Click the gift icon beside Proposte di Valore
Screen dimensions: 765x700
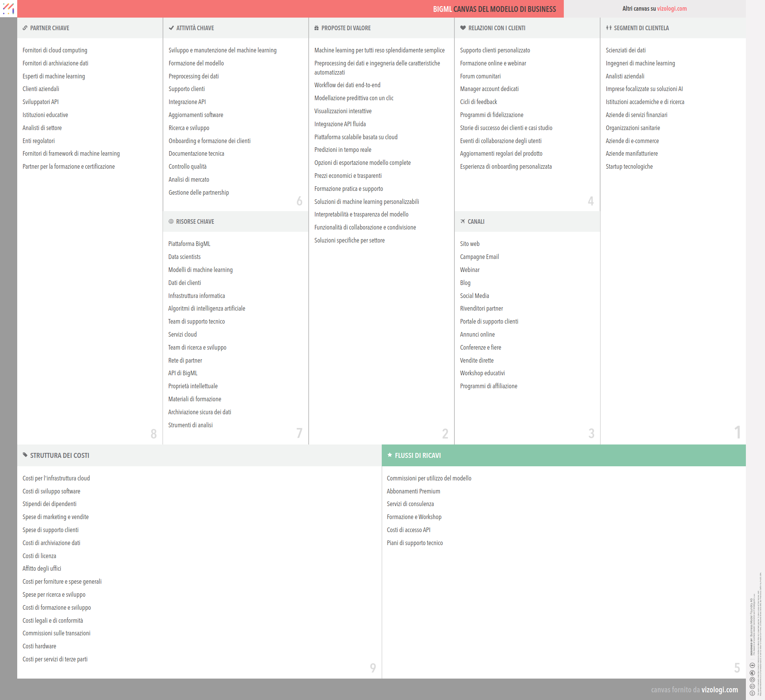[316, 28]
